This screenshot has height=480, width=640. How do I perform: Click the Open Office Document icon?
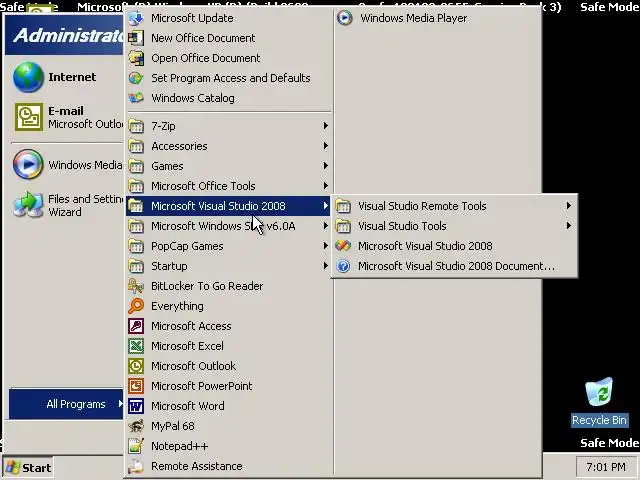click(x=136, y=58)
